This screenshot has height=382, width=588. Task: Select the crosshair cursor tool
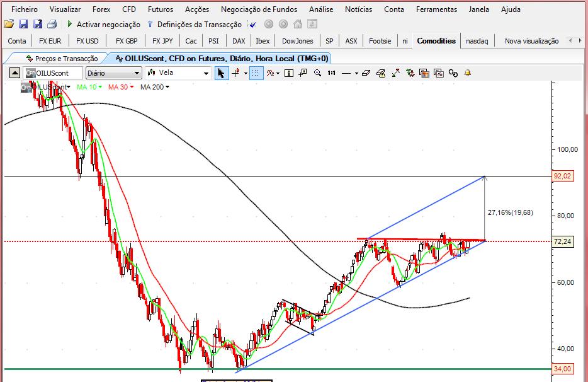point(235,73)
